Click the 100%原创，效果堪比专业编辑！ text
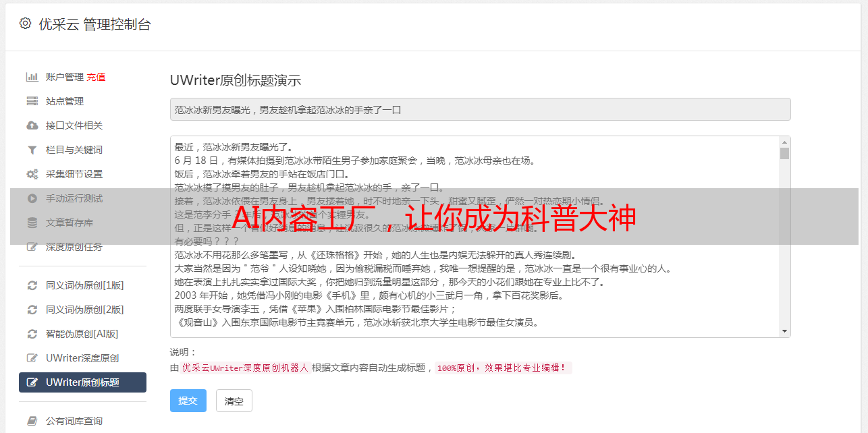868x433 pixels. (503, 368)
